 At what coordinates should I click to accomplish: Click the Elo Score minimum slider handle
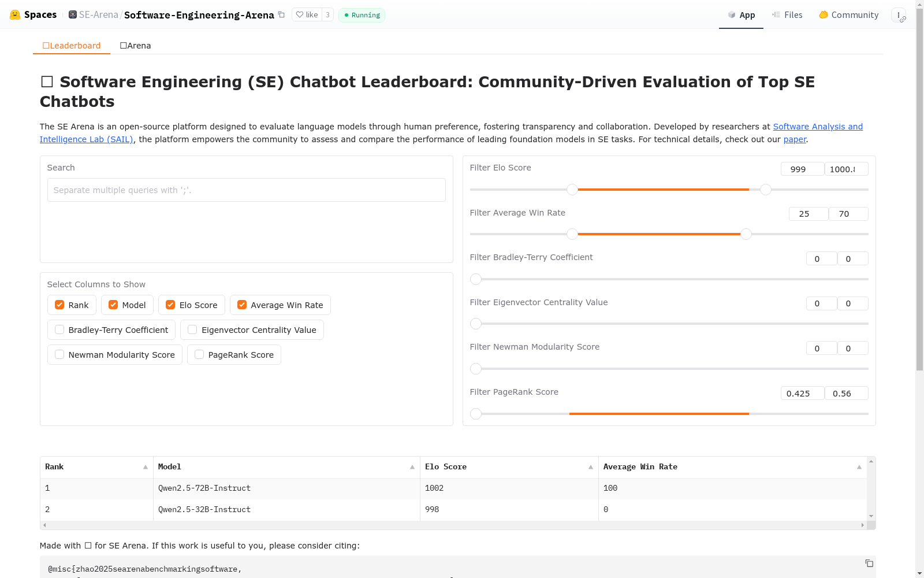(572, 190)
